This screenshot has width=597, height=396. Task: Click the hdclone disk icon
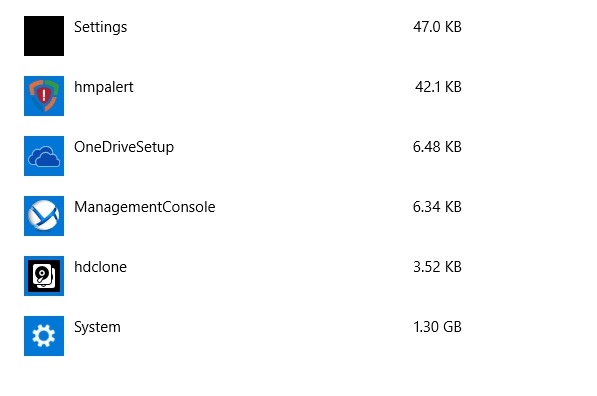(x=44, y=276)
